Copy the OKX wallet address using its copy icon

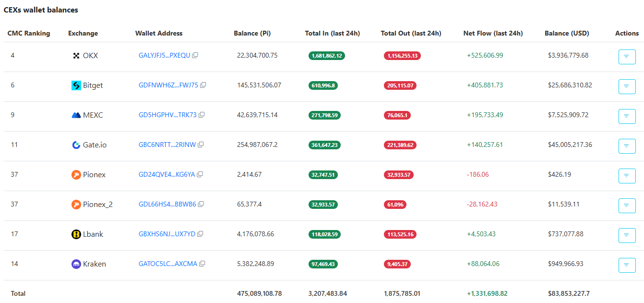[194, 55]
